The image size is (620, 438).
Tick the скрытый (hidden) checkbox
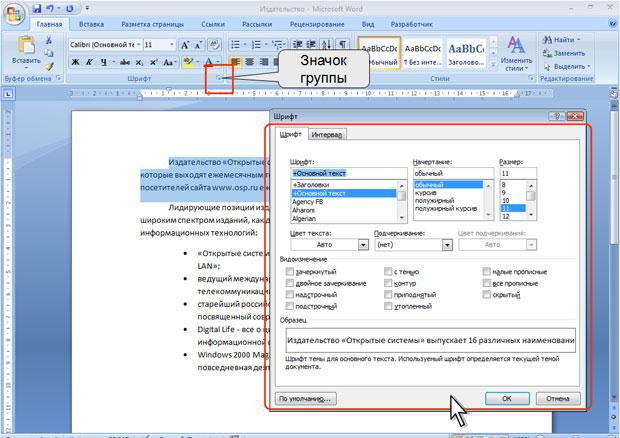click(x=487, y=295)
